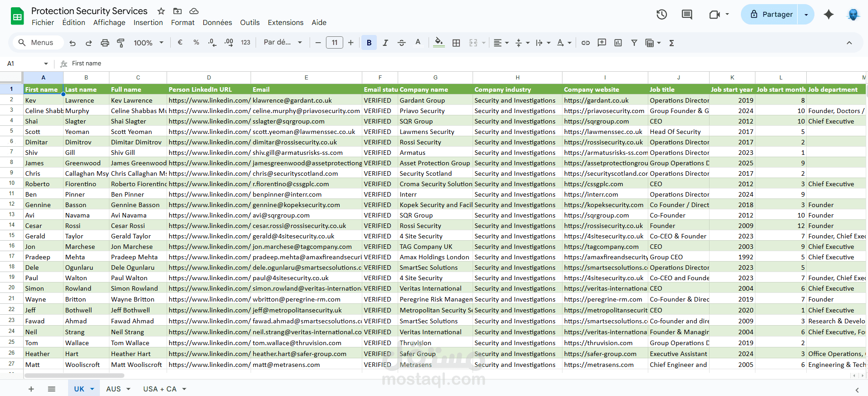Decrease decimal places icon
Image resolution: width=868 pixels, height=396 pixels.
(212, 42)
